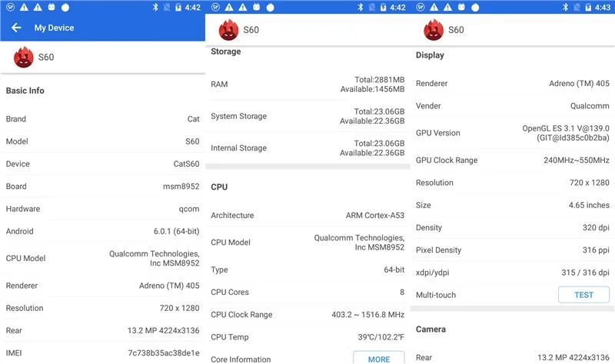Select the Model row showing S60
Viewport: 615px width, 364px height.
[x=102, y=141]
